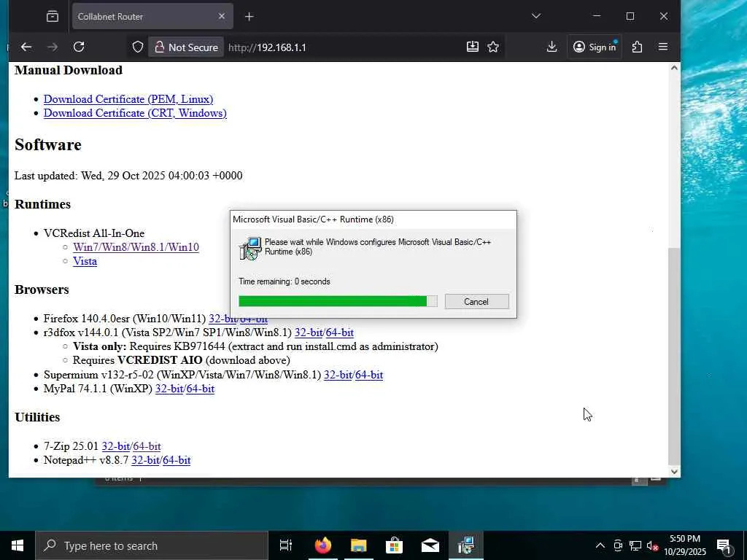Viewport: 747px width, 560px height.
Task: Click installer setup icon in dialog
Action: [251, 249]
